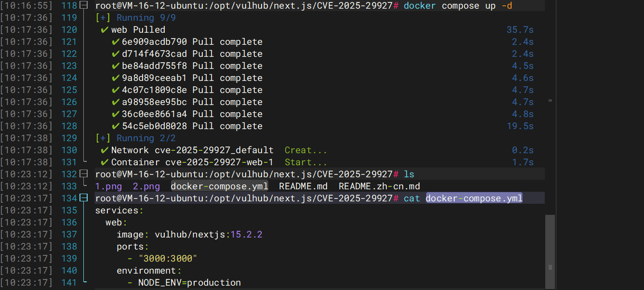Click the Network cve-2025-29927_default checkmark

tap(105, 150)
